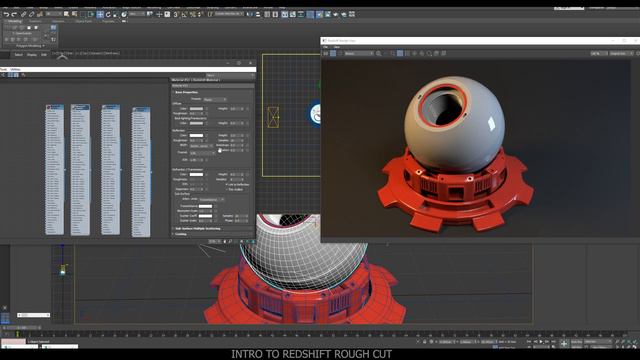Open the Curve Editor icon
640x360 pixels.
click(293, 14)
